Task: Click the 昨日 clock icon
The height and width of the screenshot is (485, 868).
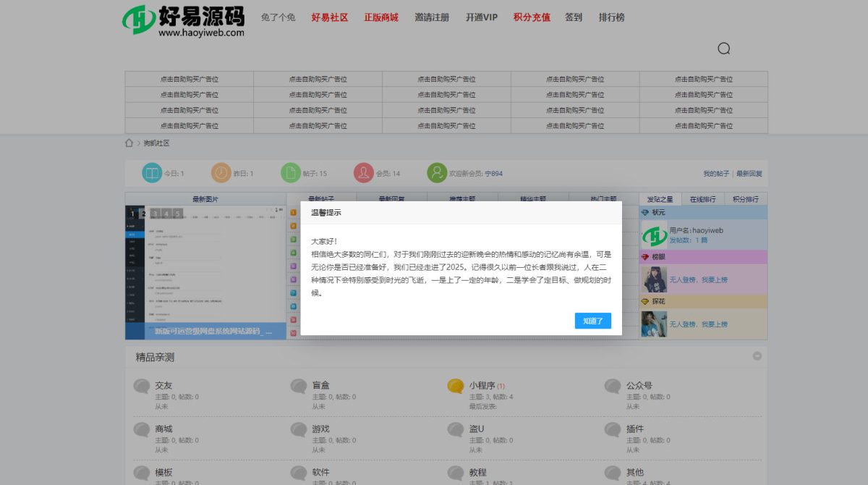Action: 221,173
